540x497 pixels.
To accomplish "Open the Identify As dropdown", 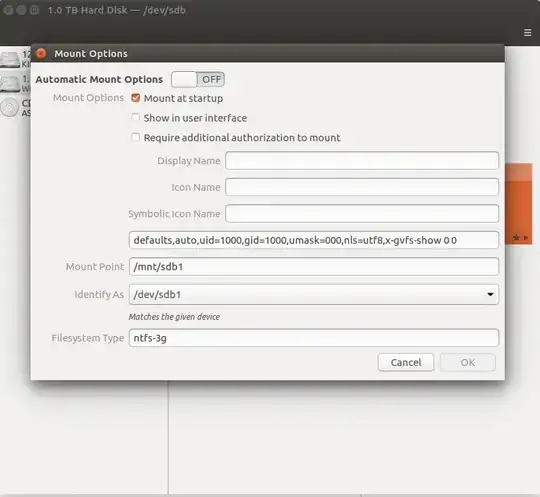I will click(x=314, y=294).
